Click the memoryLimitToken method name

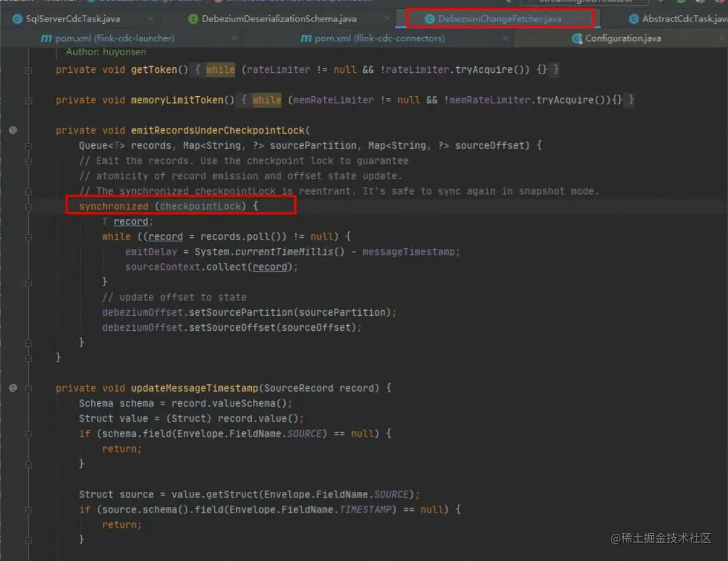[177, 100]
